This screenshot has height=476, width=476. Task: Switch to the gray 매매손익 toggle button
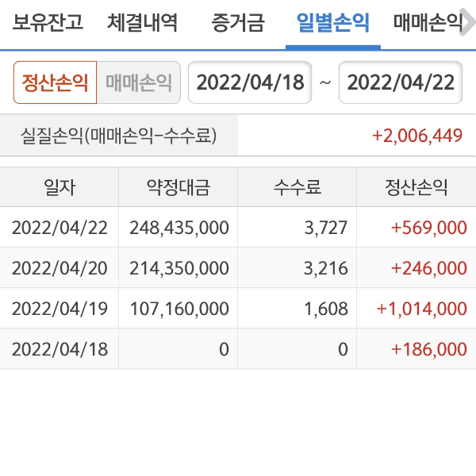coord(139,83)
